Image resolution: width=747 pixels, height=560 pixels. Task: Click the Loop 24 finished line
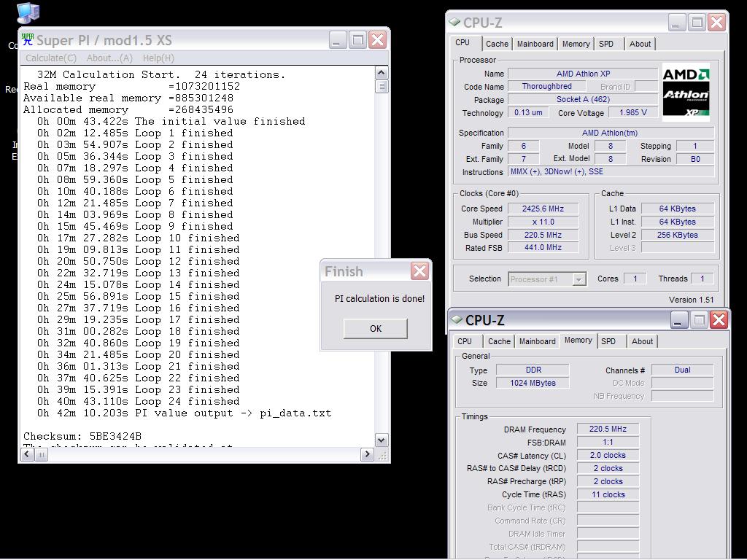click(x=138, y=402)
